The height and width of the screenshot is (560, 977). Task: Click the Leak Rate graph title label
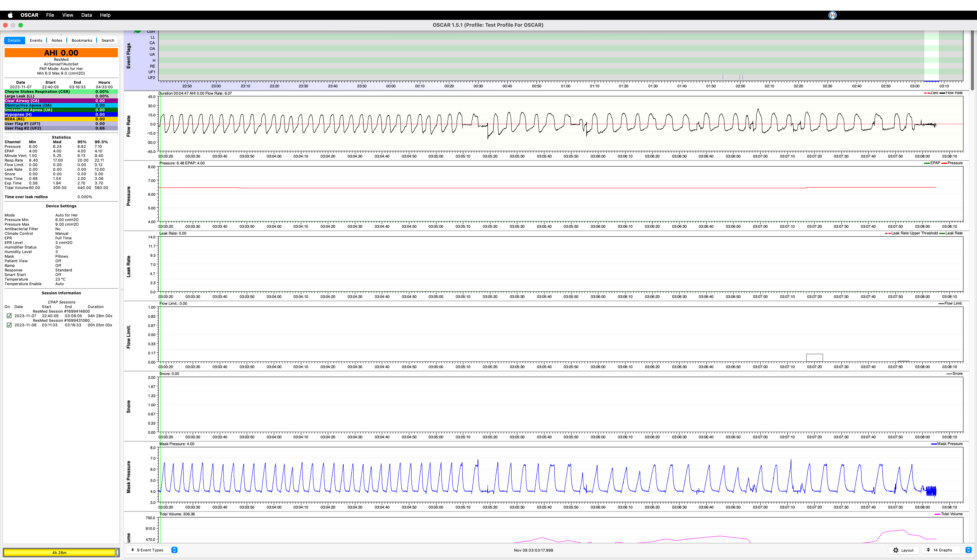129,266
